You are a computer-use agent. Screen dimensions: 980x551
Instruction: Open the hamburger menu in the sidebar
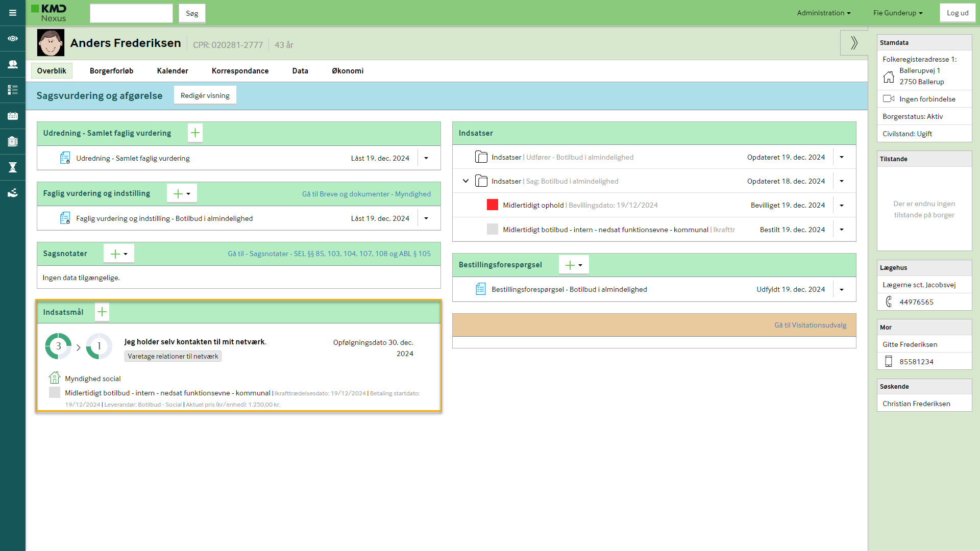[x=13, y=13]
